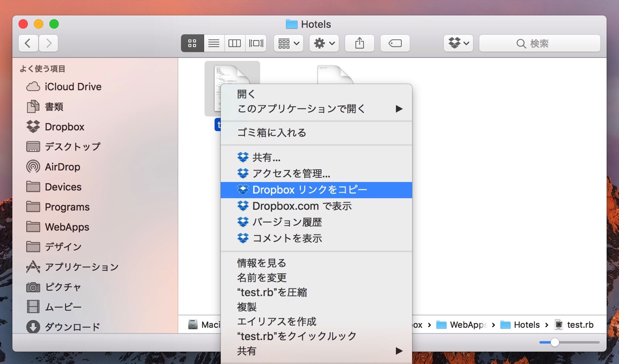Viewport: 619px width, 364px height.
Task: Choose "test.rb"を圧縮 menu item
Action: coord(316,292)
